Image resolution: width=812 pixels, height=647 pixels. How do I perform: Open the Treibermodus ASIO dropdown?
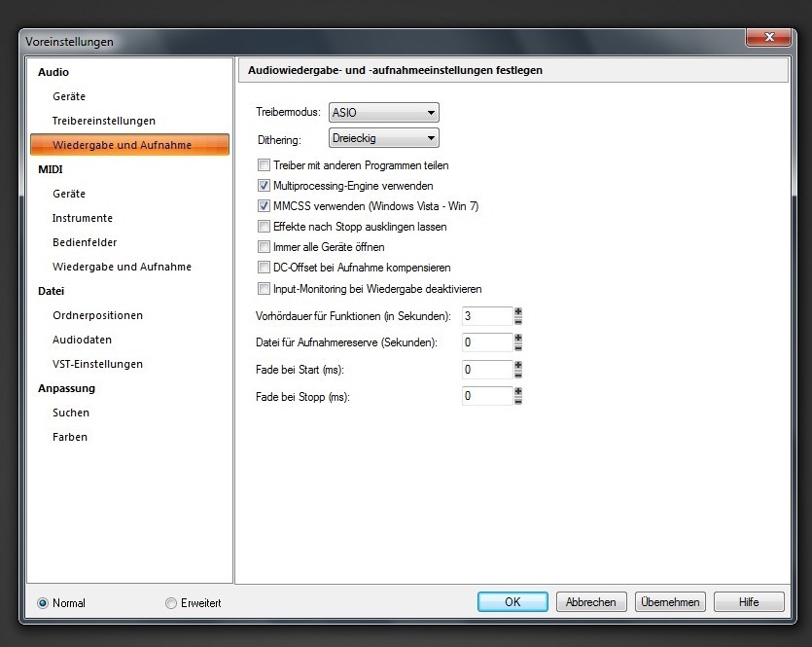[x=384, y=113]
